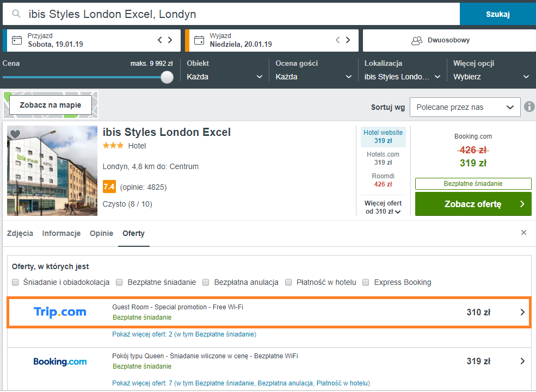Image resolution: width=536 pixels, height=392 pixels.
Task: Click Zobacz na mapie button
Action: click(51, 105)
